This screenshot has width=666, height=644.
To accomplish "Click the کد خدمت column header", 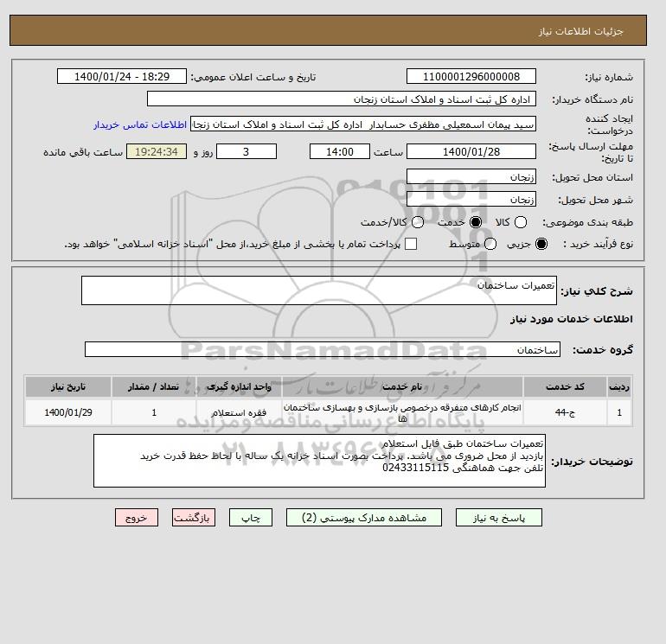I will click(x=565, y=386).
